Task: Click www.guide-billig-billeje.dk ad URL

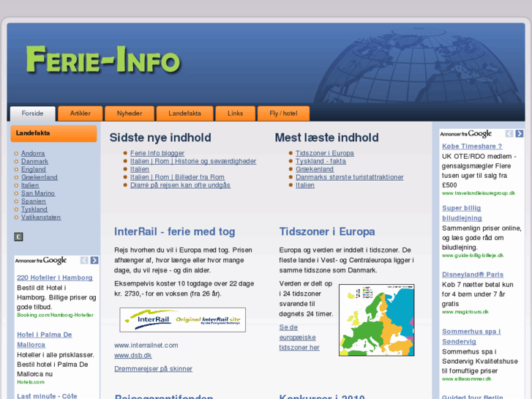Action: tap(473, 256)
